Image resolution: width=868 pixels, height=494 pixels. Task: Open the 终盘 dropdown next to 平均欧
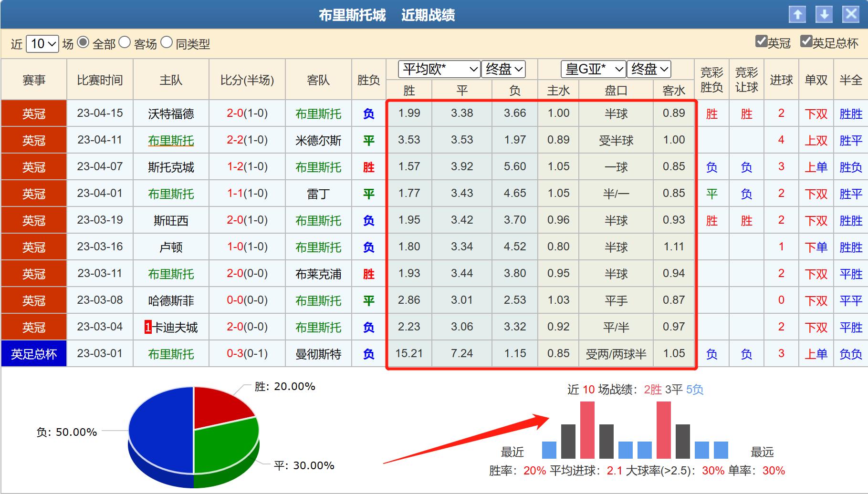[x=503, y=69]
